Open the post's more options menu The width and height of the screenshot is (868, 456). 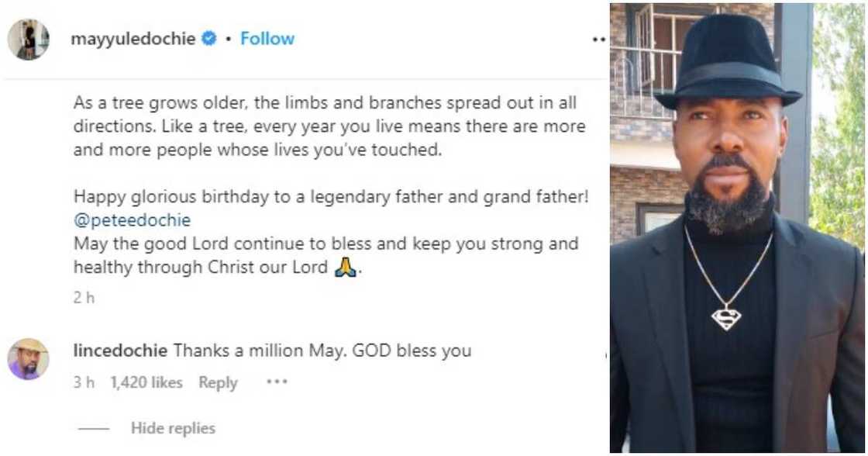(598, 39)
